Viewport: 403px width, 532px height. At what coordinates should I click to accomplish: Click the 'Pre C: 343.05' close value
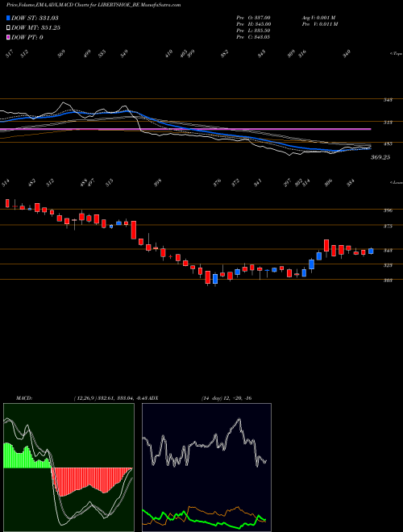(253, 37)
